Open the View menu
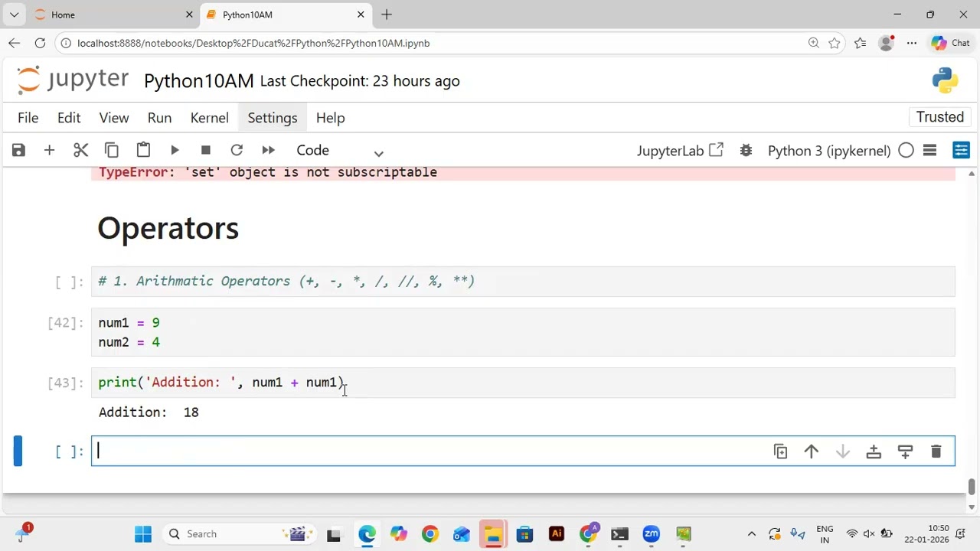Viewport: 980px width, 551px height. pyautogui.click(x=114, y=118)
